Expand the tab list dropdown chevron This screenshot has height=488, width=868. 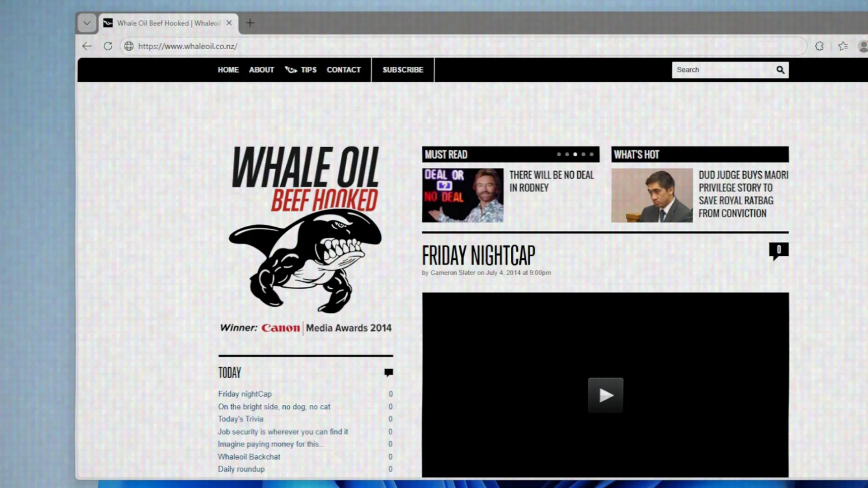click(x=87, y=23)
